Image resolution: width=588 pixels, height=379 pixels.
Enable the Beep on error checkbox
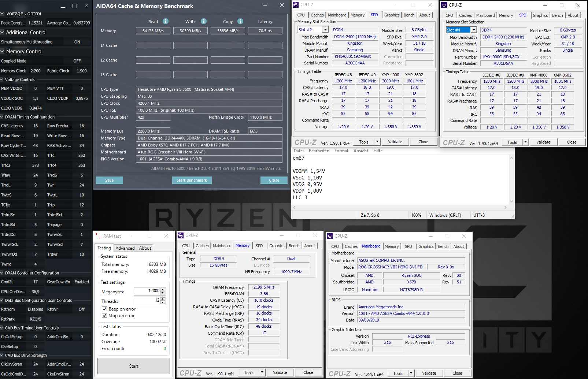click(x=104, y=309)
